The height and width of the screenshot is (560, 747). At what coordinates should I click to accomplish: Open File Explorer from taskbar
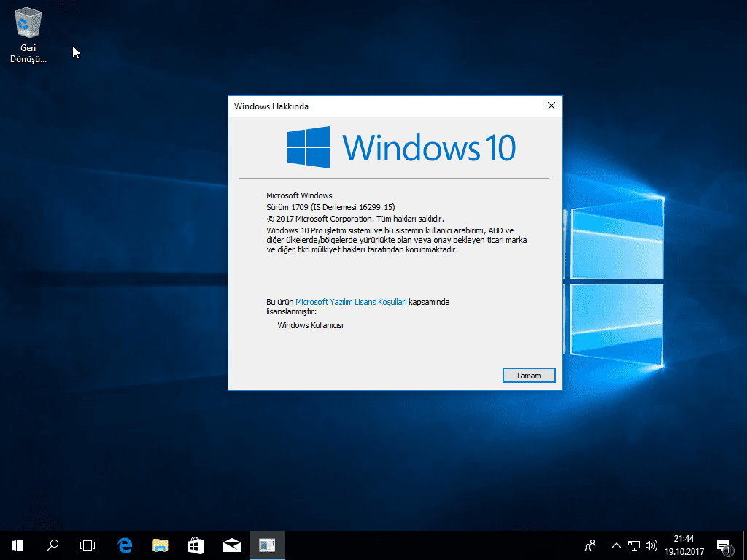160,545
